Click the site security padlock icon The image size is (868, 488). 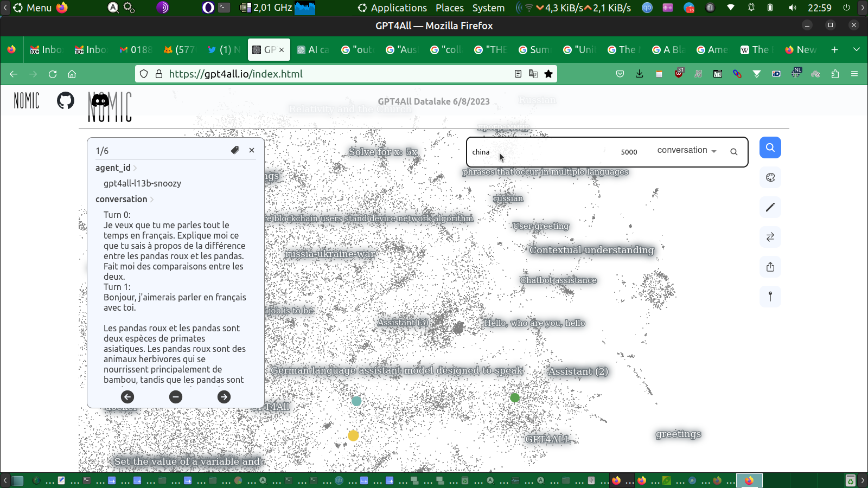159,74
